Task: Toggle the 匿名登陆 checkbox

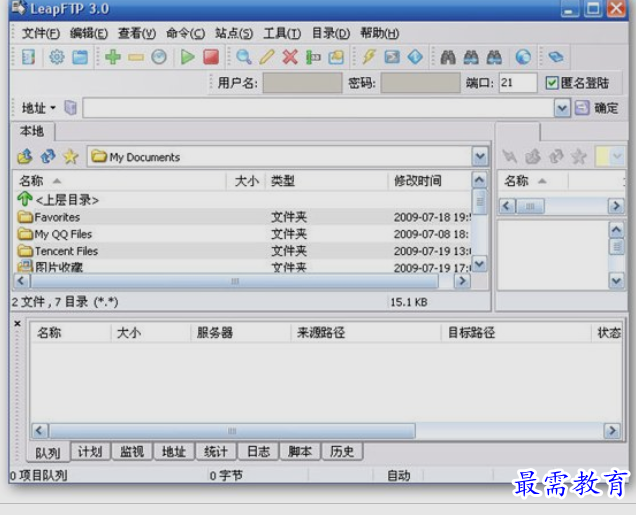Action: (551, 83)
